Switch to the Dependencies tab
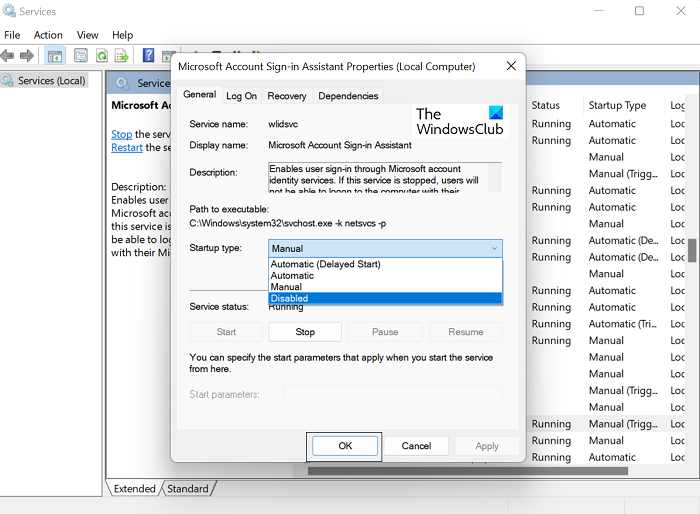 point(348,96)
